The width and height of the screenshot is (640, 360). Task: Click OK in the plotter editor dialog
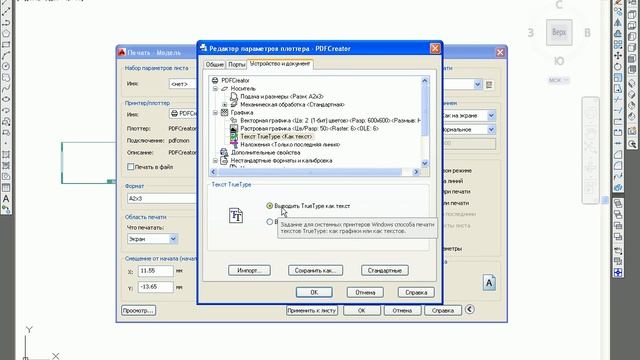314,292
